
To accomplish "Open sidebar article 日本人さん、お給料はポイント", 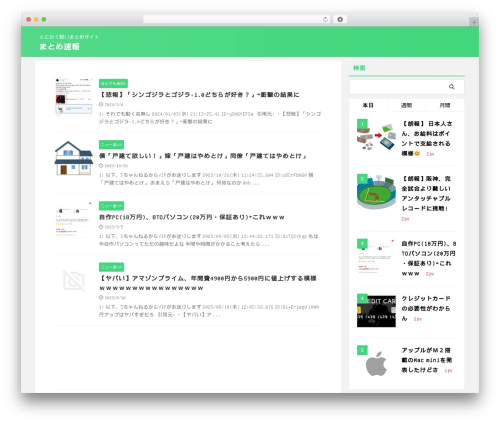I will (x=427, y=138).
